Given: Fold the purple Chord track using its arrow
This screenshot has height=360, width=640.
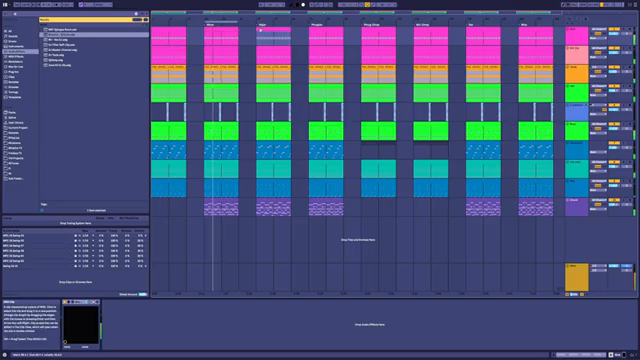Looking at the screenshot, I should (x=567, y=200).
